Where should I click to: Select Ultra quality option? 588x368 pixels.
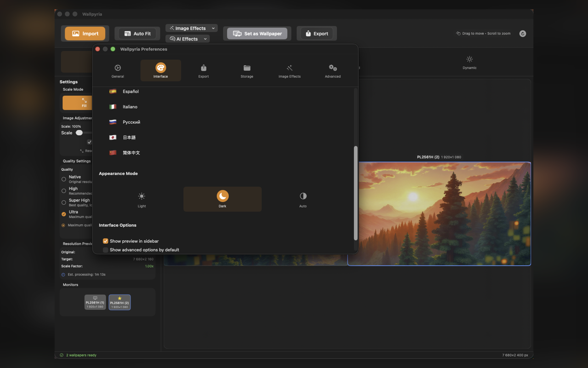click(x=64, y=214)
